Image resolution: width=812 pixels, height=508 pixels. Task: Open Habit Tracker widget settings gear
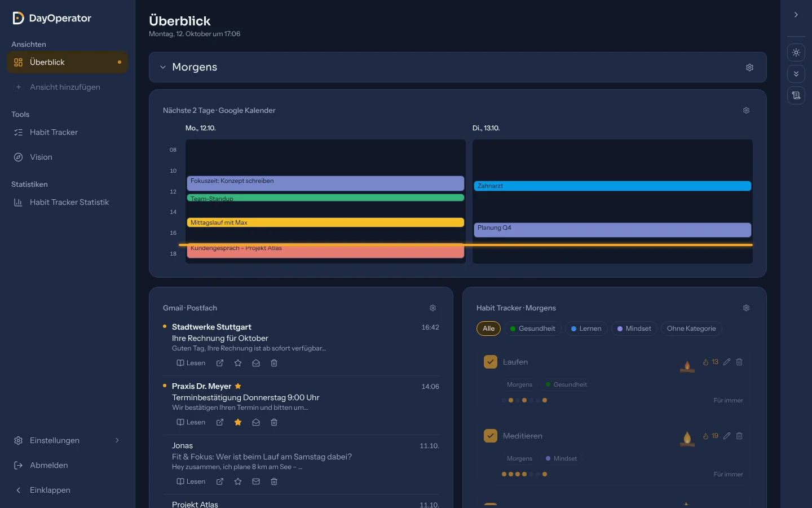(746, 308)
